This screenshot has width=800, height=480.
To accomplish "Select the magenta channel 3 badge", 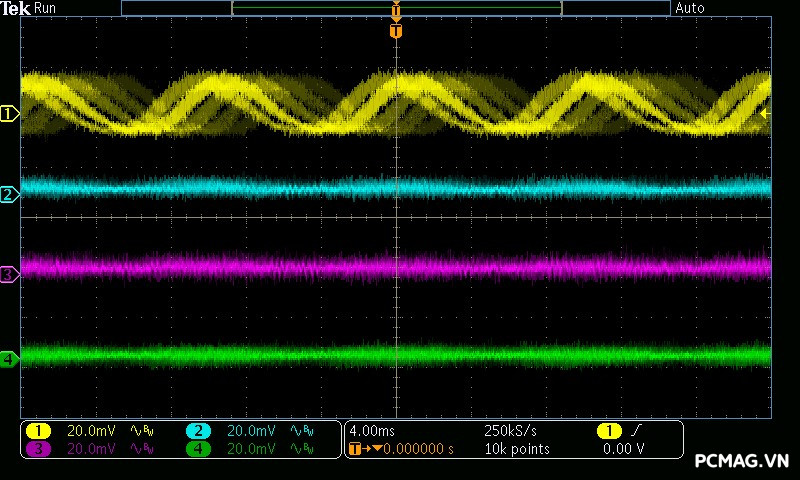I will click(38, 449).
